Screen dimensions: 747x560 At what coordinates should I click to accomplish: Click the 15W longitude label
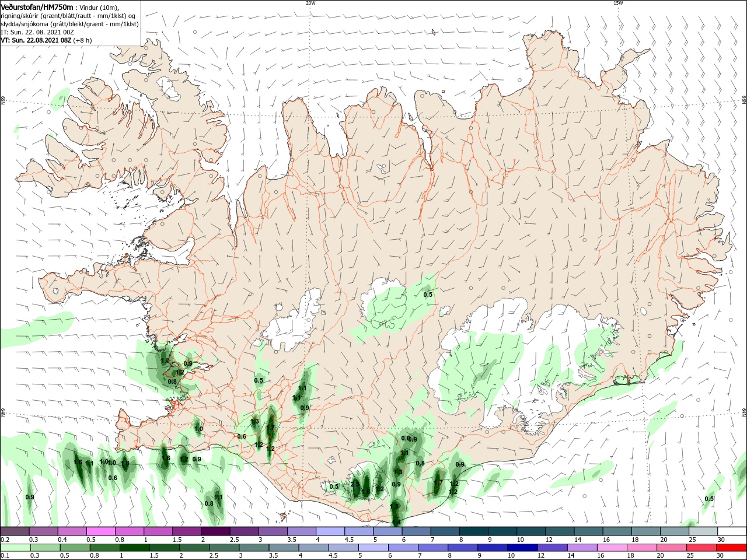coord(618,3)
